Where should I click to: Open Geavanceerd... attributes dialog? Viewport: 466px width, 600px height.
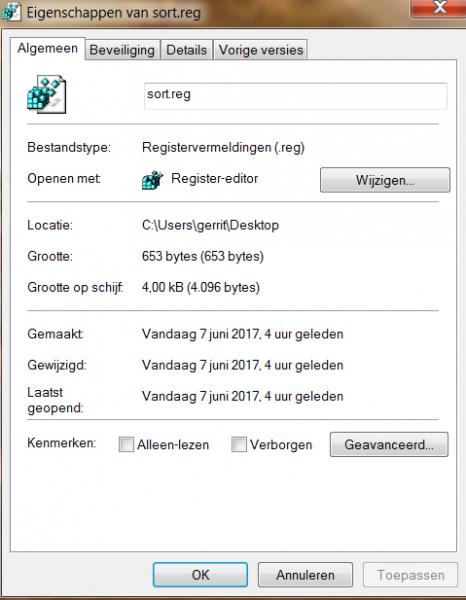(x=389, y=445)
